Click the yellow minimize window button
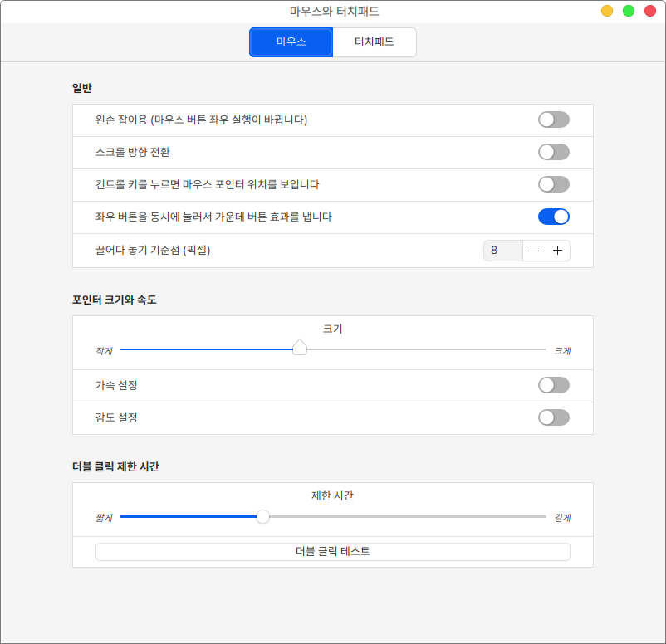 tap(607, 11)
